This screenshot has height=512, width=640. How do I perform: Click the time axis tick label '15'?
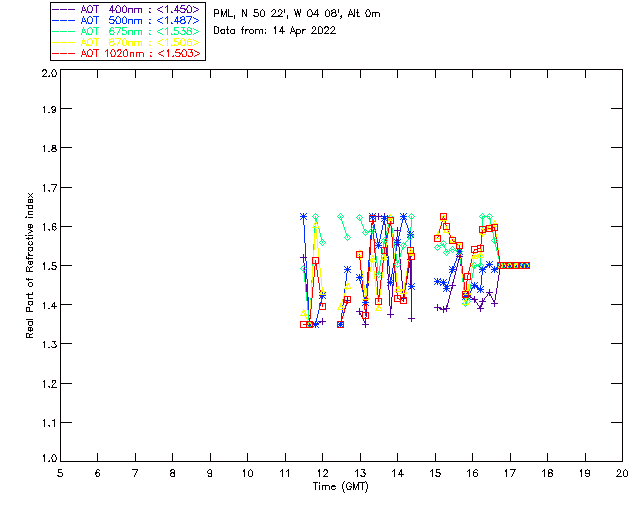pos(435,473)
